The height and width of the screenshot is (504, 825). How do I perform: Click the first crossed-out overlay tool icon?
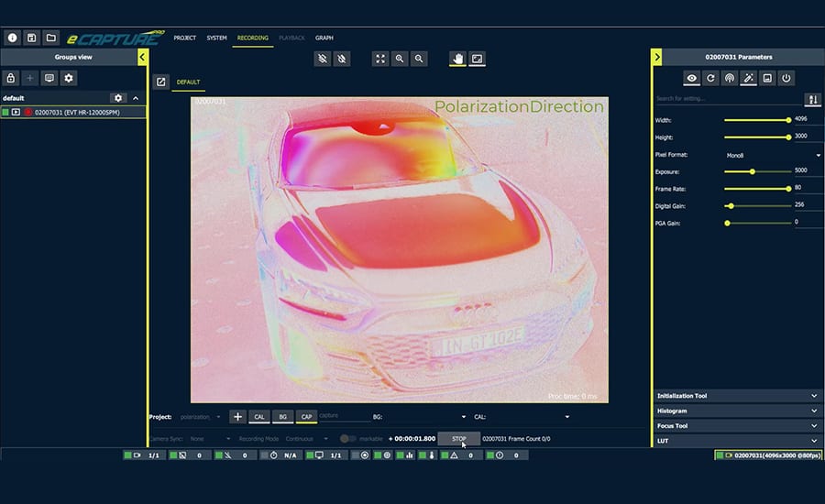[x=323, y=59]
